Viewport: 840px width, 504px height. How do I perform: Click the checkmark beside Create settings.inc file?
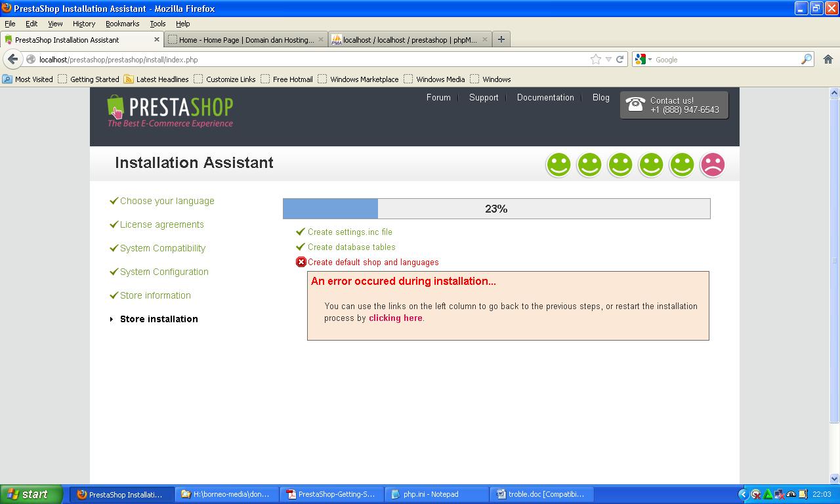pyautogui.click(x=301, y=232)
